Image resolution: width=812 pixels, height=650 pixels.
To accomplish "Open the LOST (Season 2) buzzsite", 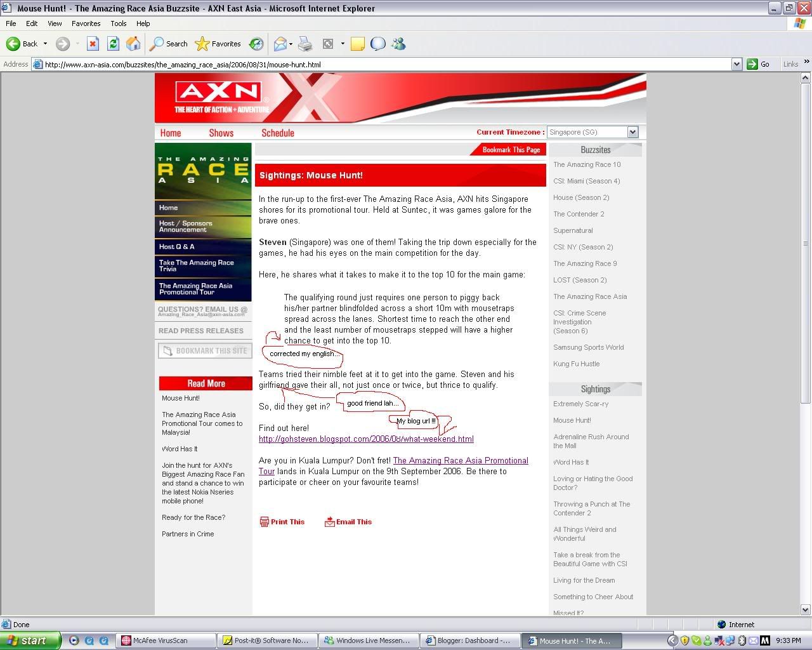I will [580, 280].
